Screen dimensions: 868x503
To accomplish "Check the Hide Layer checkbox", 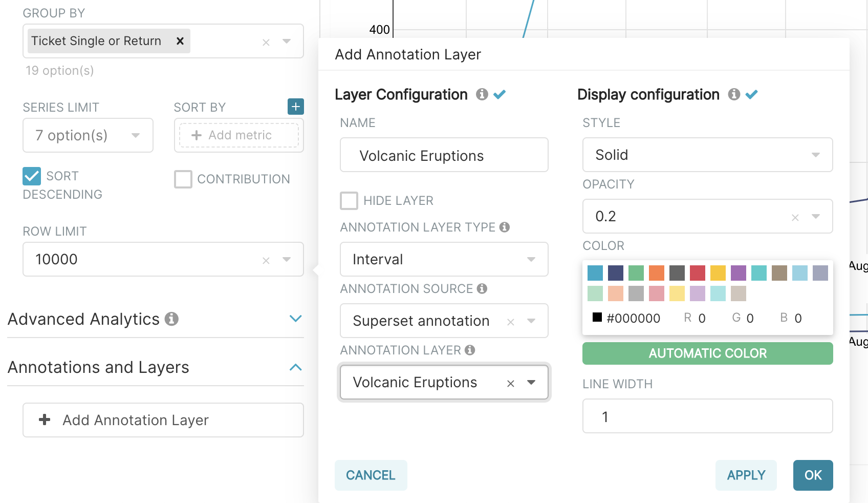I will click(x=349, y=201).
